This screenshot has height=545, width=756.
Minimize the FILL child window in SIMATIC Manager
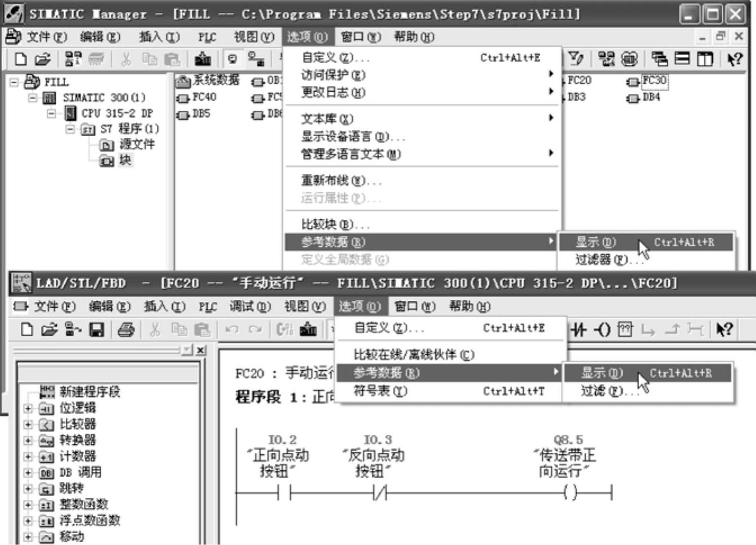pyautogui.click(x=703, y=37)
